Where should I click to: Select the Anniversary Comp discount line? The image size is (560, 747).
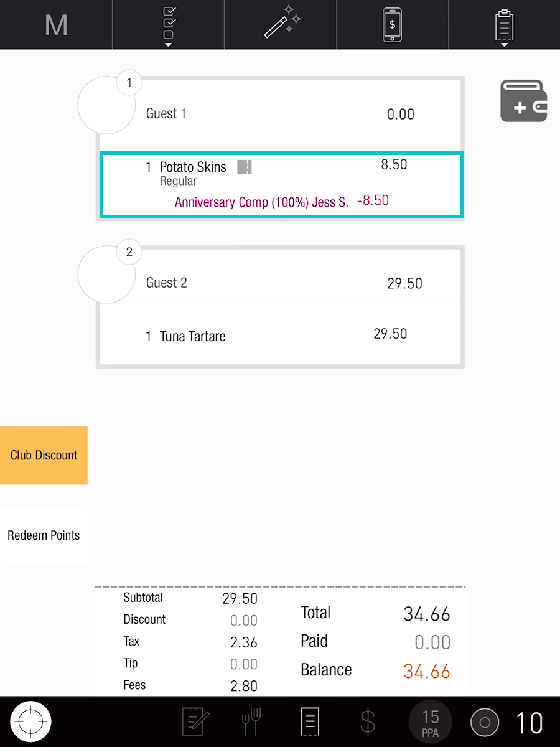click(x=261, y=202)
